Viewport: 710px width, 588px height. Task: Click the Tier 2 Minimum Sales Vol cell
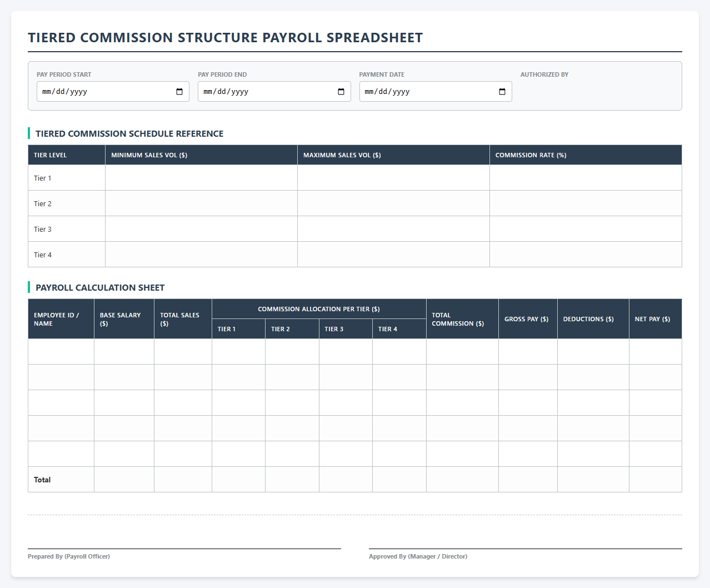tap(201, 203)
